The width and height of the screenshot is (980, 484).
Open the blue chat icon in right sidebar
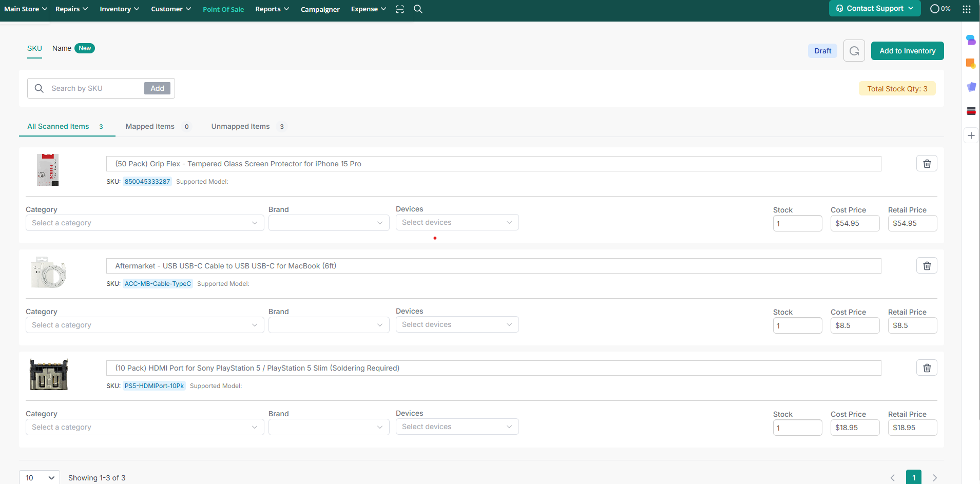[x=971, y=40]
